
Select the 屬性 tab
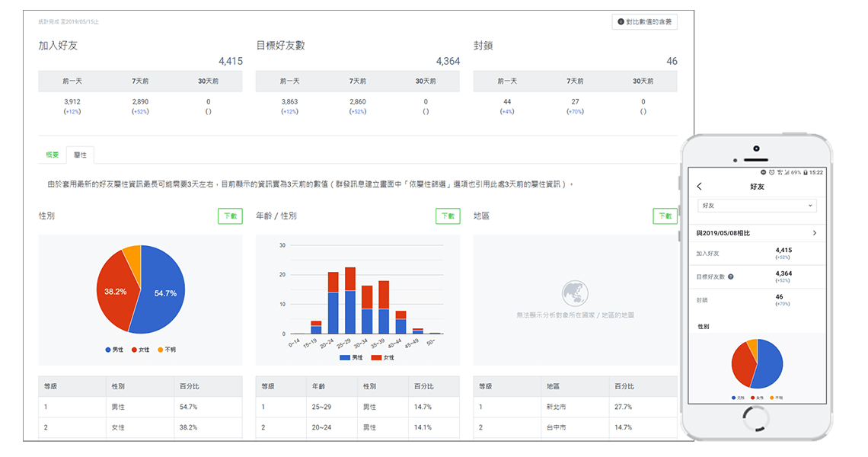point(79,155)
